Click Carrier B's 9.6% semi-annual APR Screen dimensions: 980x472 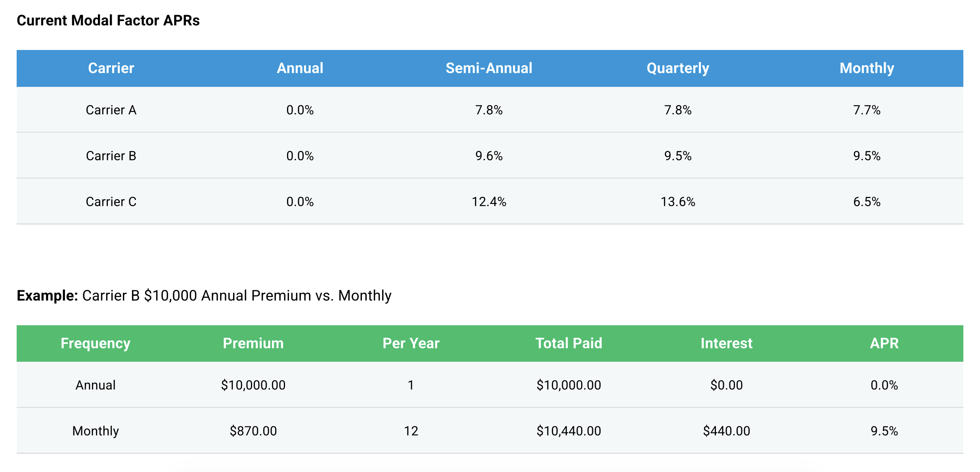point(489,156)
